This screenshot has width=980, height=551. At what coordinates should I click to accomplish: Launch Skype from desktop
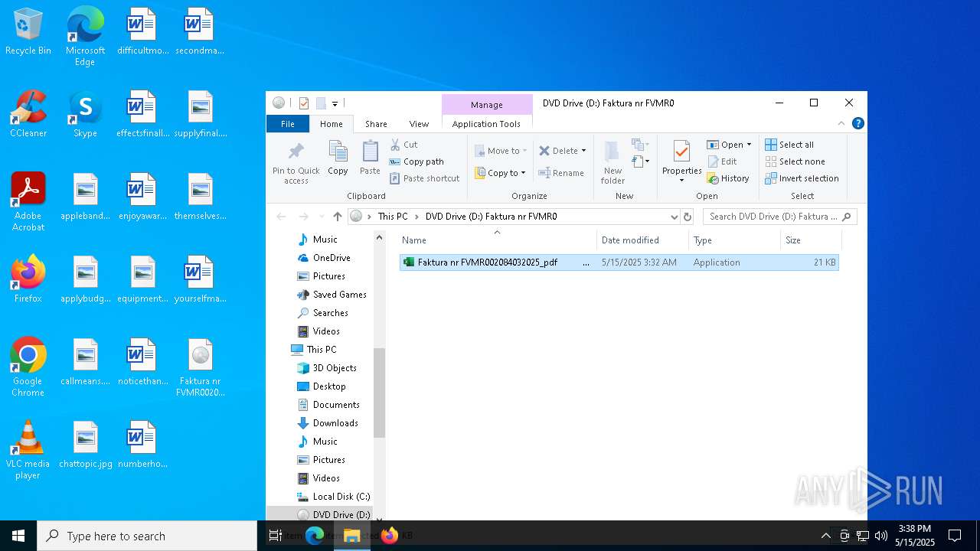(85, 115)
